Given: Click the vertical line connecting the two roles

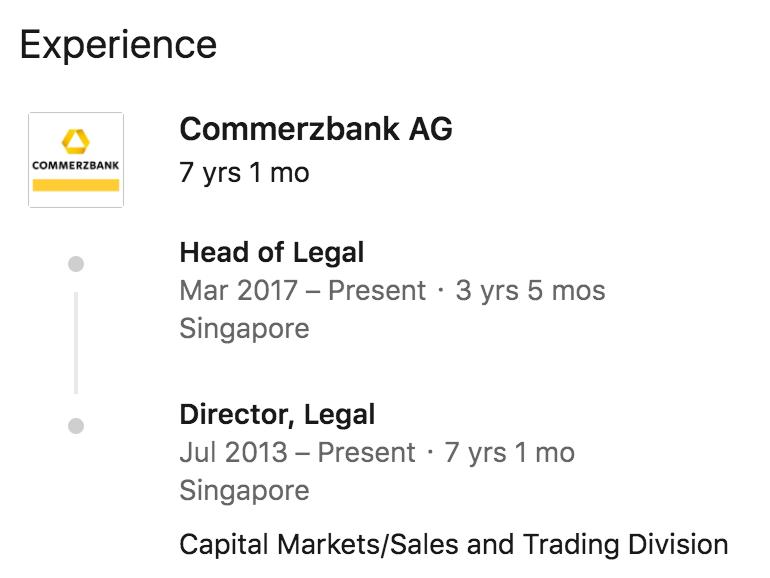Looking at the screenshot, I should (x=76, y=343).
